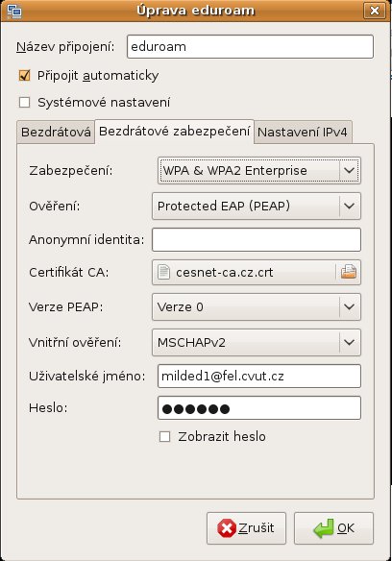Open the CA certificate file browser icon

[x=349, y=272]
